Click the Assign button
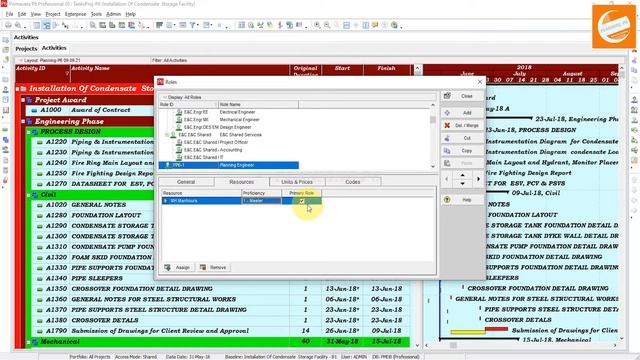 178,267
